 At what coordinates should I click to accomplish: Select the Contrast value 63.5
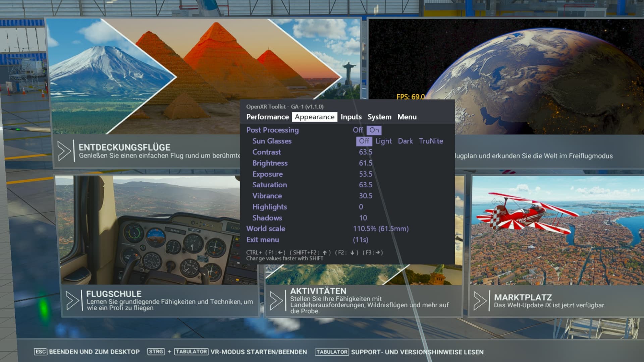point(365,152)
